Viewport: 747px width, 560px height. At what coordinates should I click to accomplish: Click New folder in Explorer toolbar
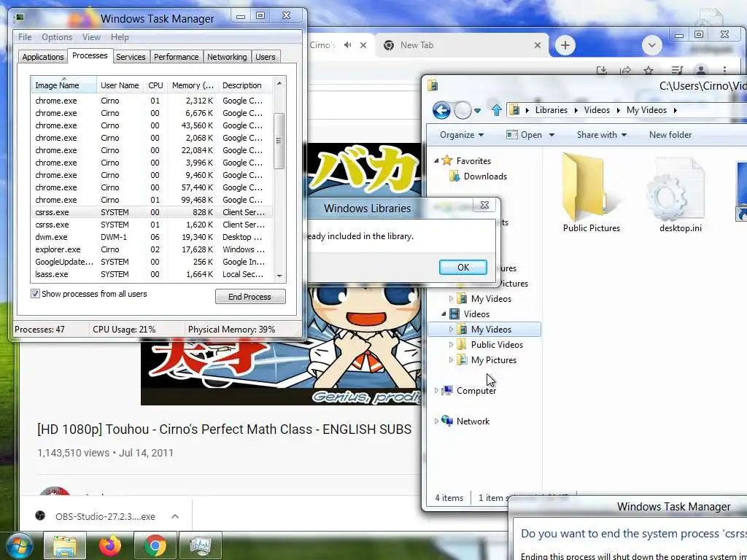pos(670,135)
